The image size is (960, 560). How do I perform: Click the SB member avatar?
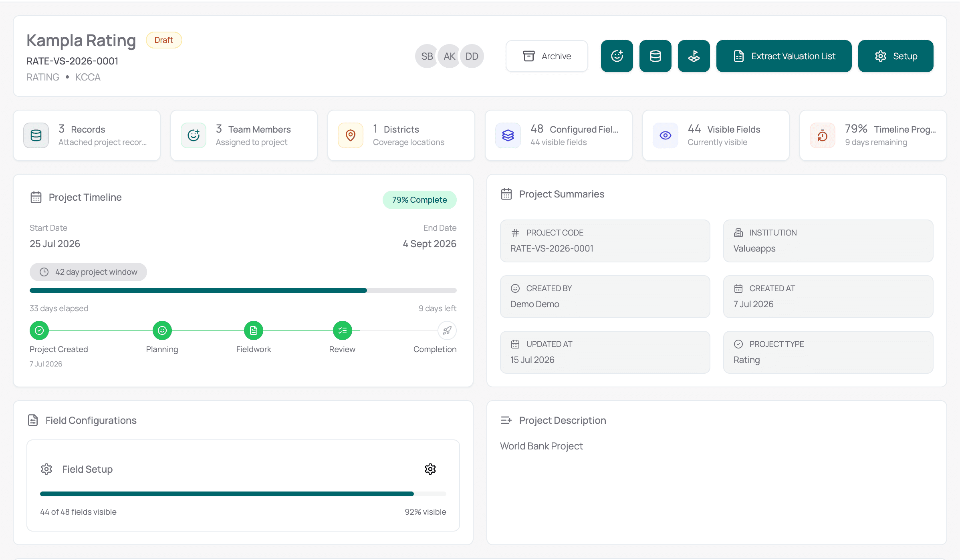click(x=427, y=56)
